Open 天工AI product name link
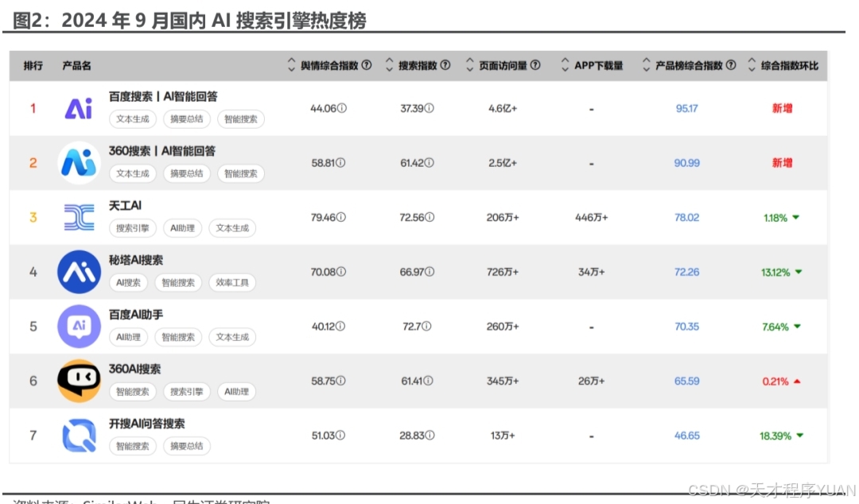 click(x=125, y=205)
